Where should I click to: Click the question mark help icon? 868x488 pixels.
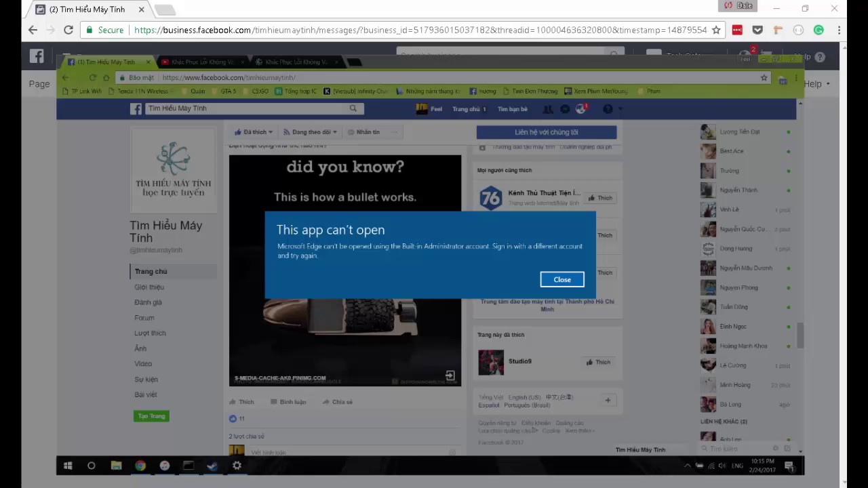point(819,58)
